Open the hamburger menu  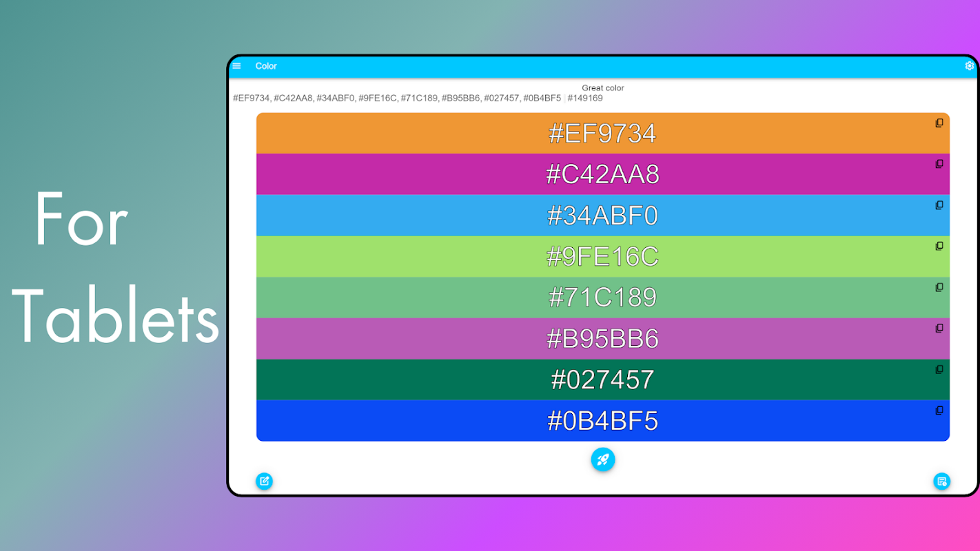coord(237,66)
